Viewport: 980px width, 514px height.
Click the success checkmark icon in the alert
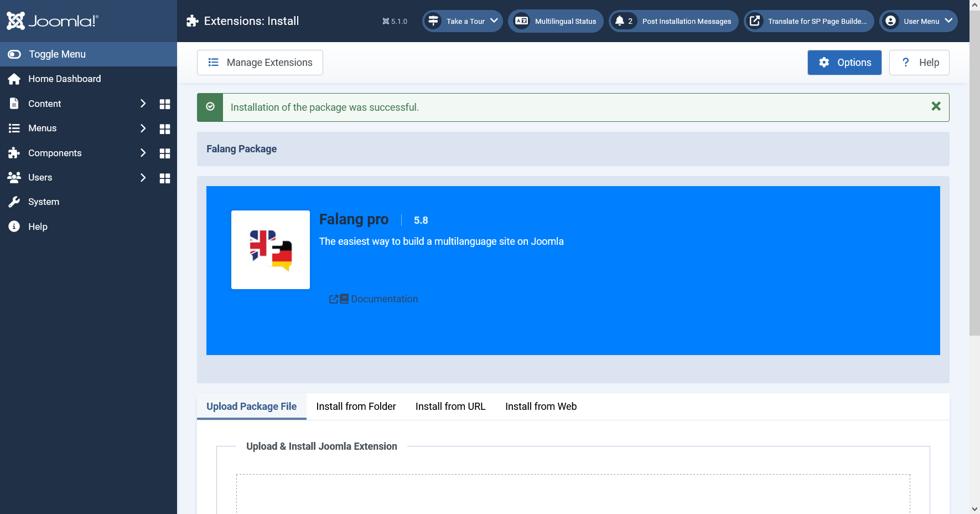tap(210, 107)
